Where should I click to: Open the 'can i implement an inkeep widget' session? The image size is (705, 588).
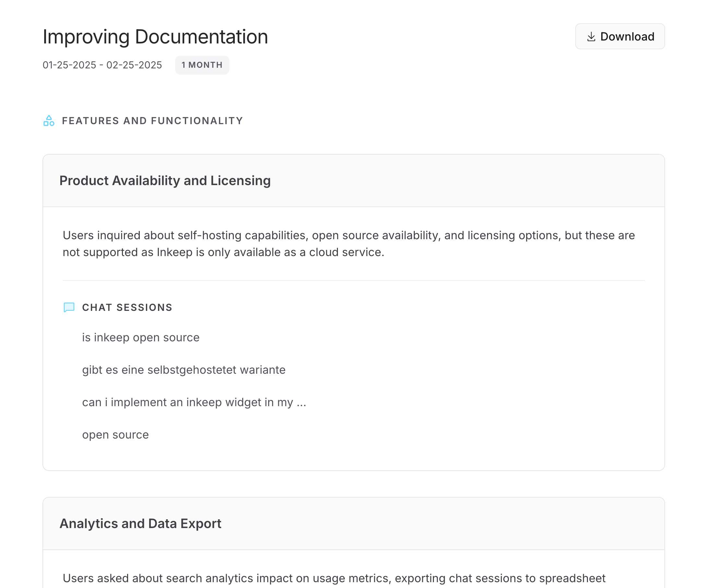coord(194,402)
